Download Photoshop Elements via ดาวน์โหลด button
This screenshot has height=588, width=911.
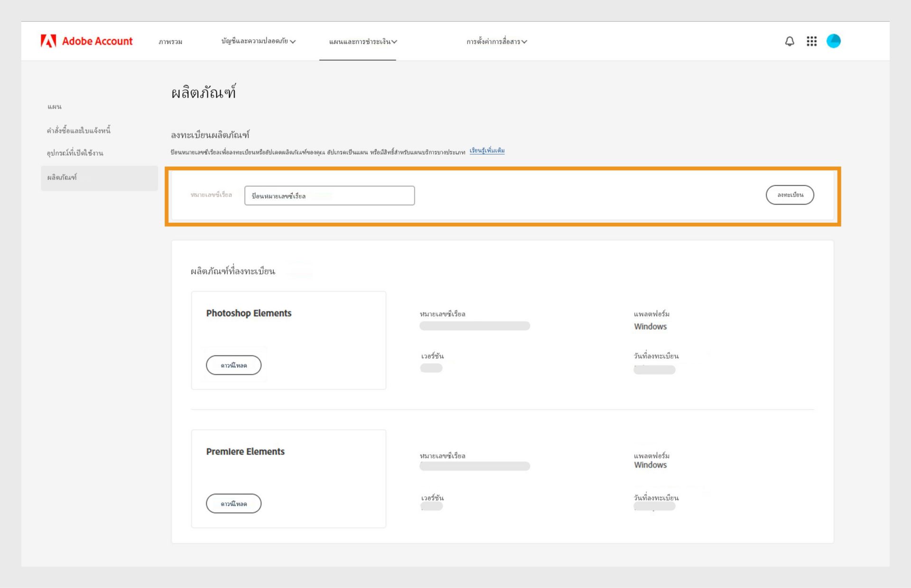233,365
